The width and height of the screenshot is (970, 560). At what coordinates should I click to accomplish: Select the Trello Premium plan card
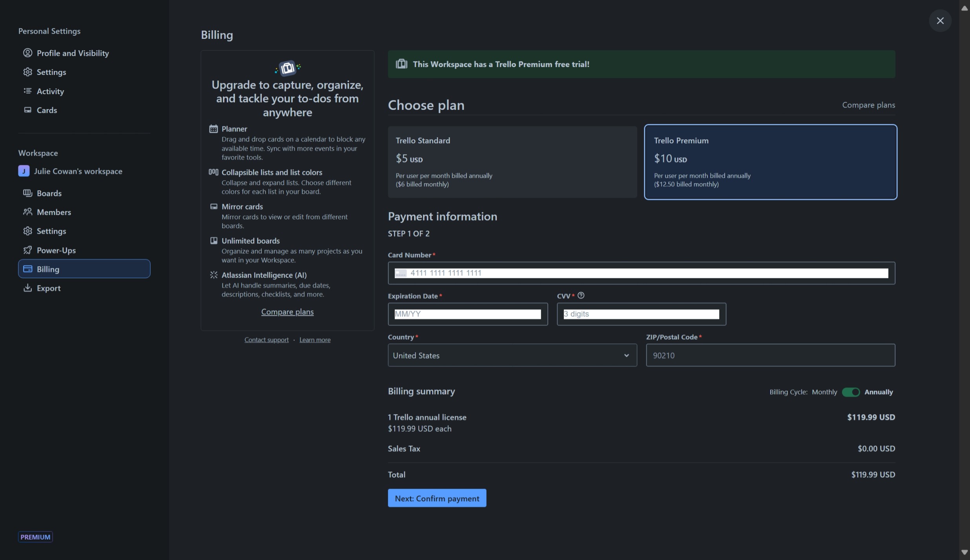pos(770,162)
